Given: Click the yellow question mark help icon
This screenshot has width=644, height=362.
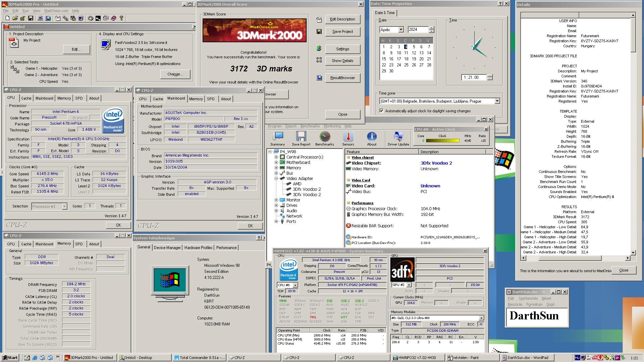Looking at the screenshot, I should (x=121, y=18).
